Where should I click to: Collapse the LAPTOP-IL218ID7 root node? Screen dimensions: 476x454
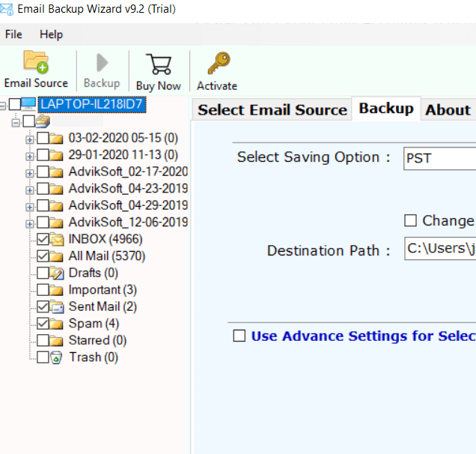click(x=2, y=106)
